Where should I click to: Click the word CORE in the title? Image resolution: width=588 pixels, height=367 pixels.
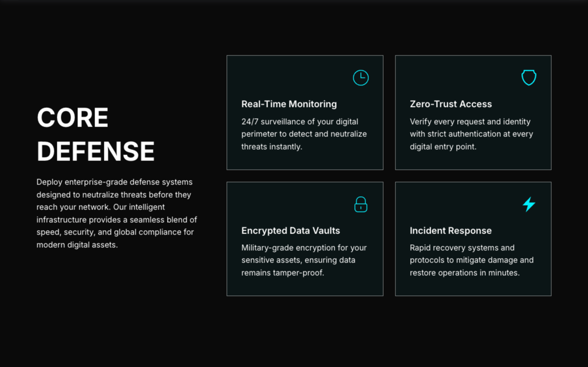point(73,118)
